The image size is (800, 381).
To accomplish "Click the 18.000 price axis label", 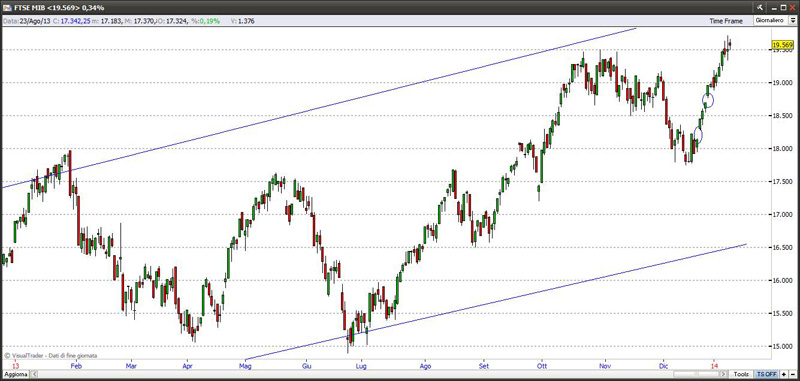I will pyautogui.click(x=784, y=149).
